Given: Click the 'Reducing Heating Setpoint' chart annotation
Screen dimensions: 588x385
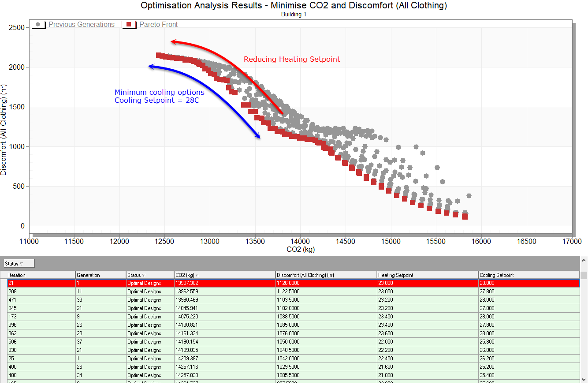Looking at the screenshot, I should pos(292,60).
